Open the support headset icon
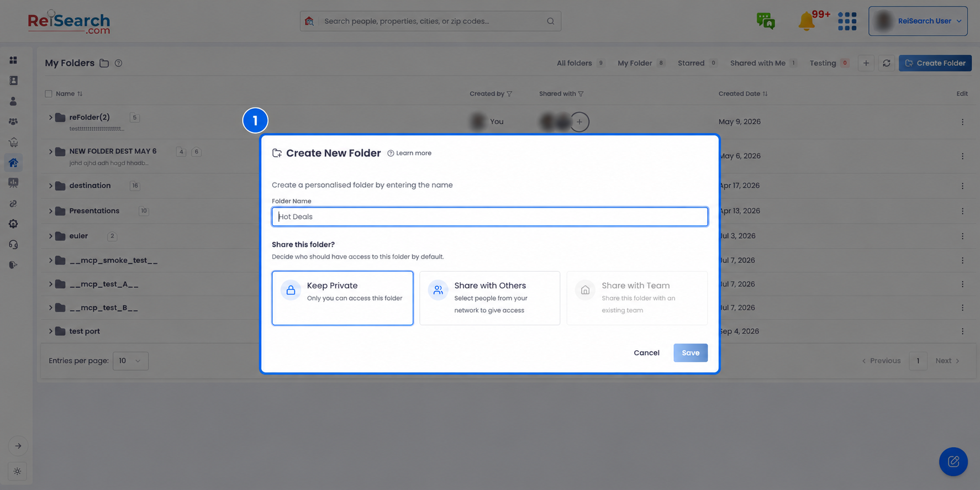 click(13, 244)
